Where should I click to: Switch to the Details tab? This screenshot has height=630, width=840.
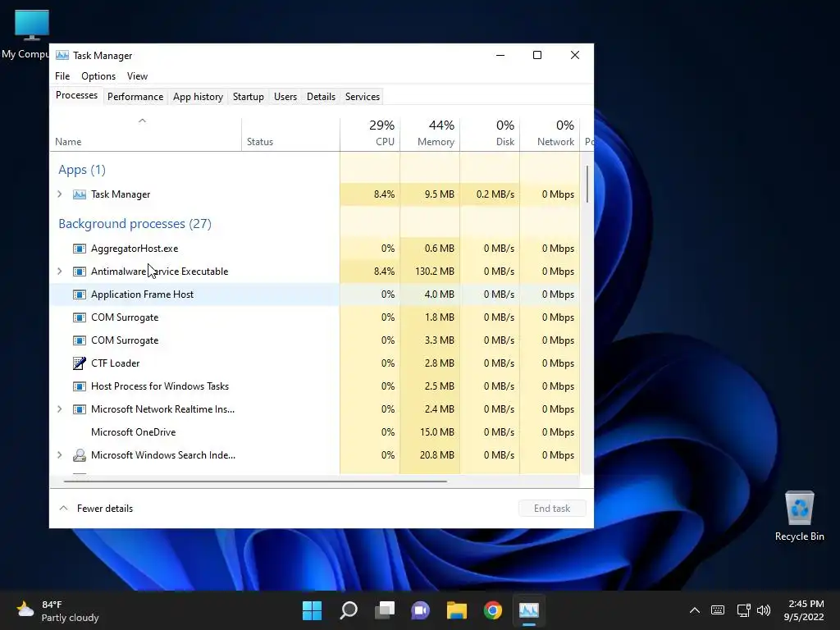point(321,97)
